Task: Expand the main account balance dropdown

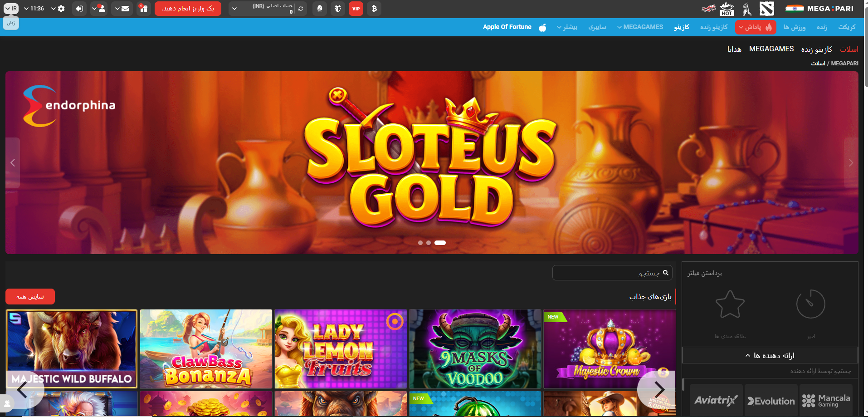Action: tap(234, 9)
